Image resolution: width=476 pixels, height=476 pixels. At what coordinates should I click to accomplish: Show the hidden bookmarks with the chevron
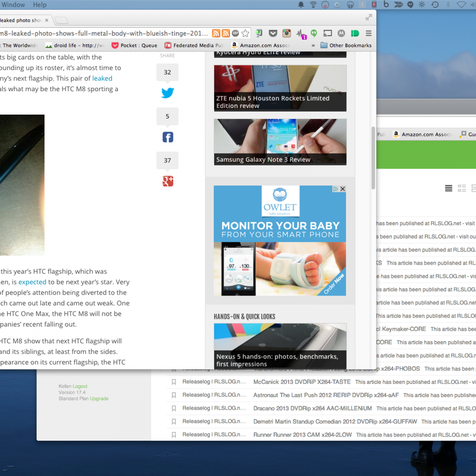point(313,45)
